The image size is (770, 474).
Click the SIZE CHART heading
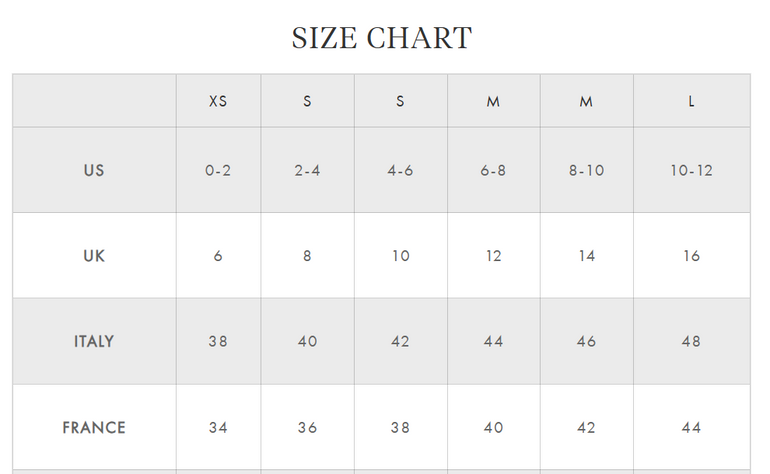381,38
